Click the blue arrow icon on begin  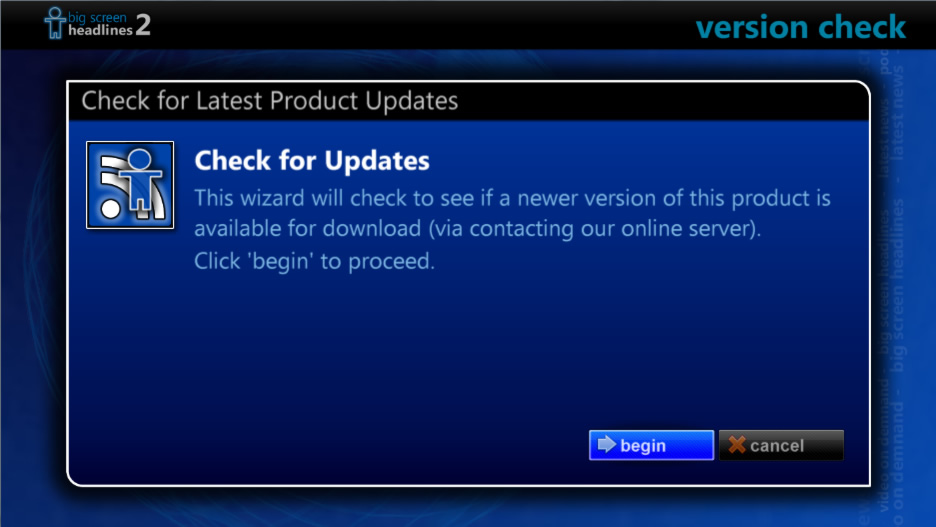(x=606, y=444)
